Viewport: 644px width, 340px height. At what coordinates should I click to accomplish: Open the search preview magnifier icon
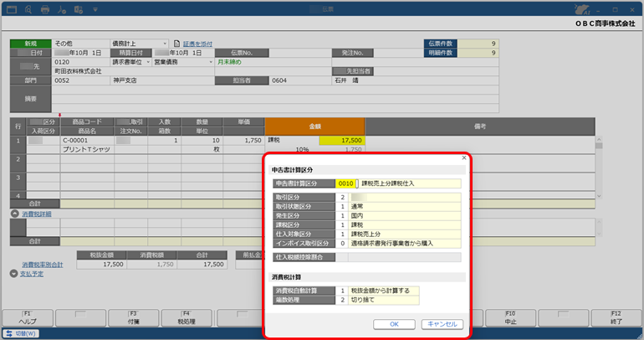[x=28, y=9]
